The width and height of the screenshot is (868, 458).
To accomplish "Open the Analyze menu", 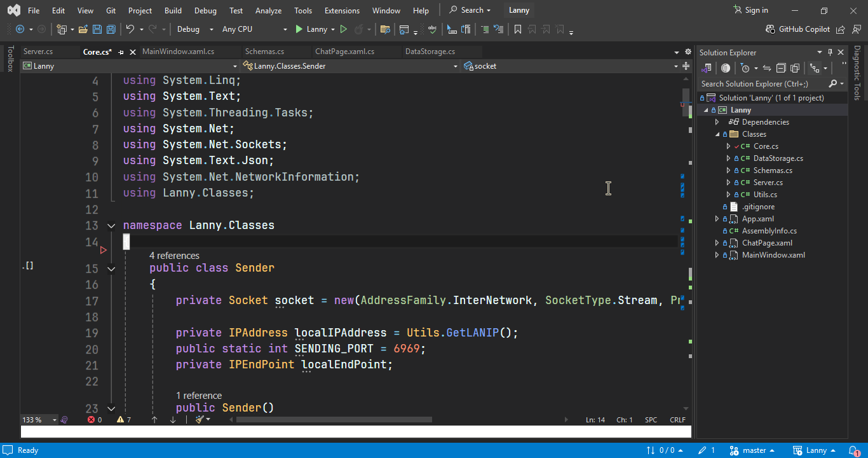I will [268, 10].
